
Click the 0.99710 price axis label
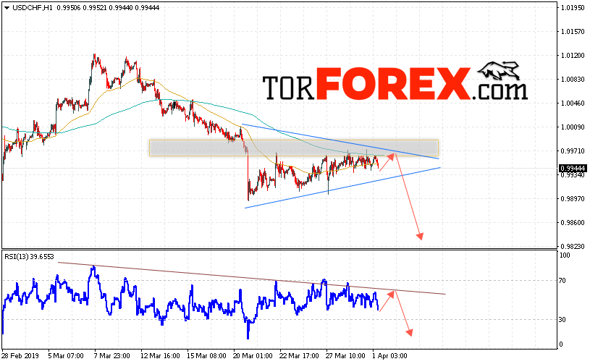click(x=573, y=151)
